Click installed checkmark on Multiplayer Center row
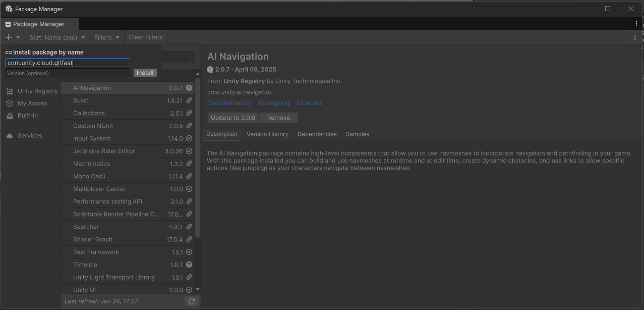Screen dimensions: 644x310 click(x=189, y=189)
